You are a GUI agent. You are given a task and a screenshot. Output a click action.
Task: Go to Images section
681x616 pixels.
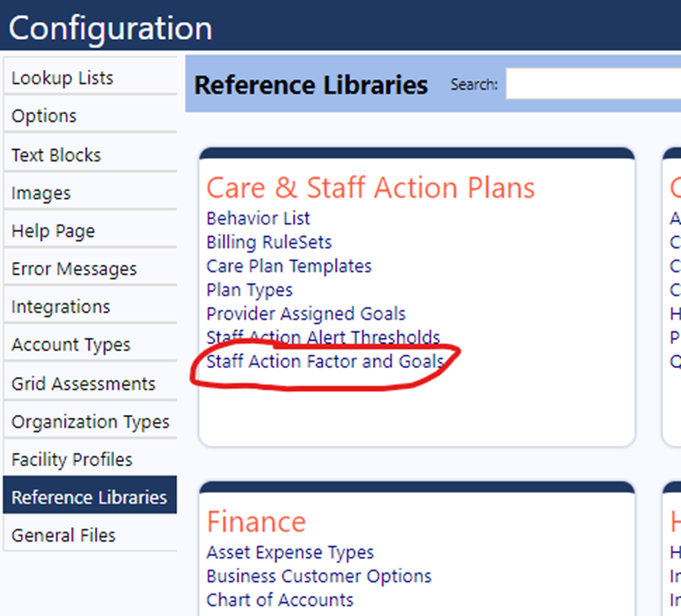point(90,193)
